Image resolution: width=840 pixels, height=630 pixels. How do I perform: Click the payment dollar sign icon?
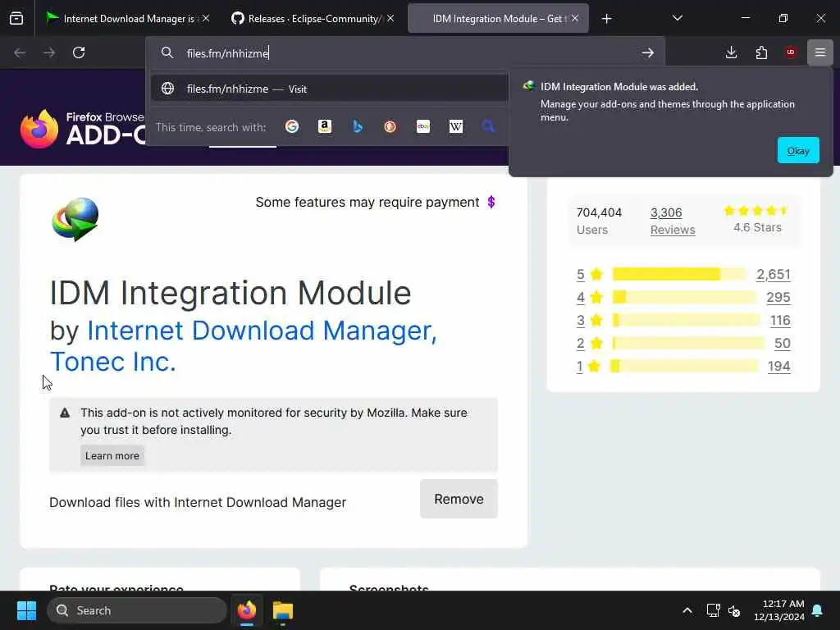coord(491,202)
